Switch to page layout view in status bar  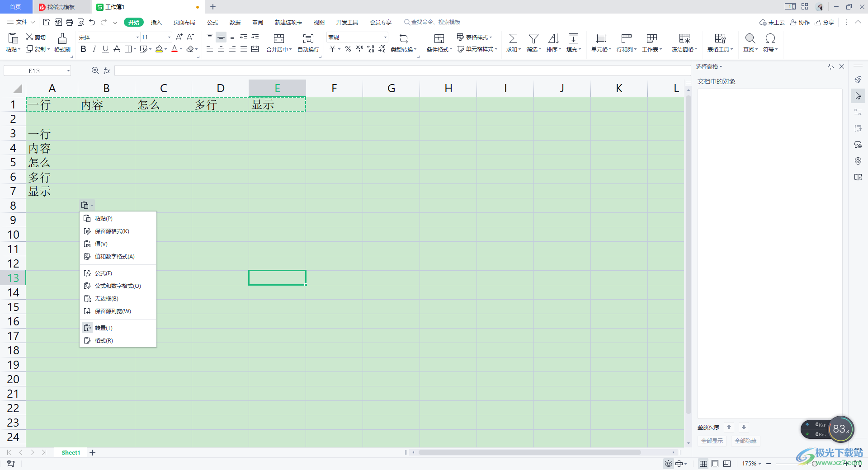(715, 464)
